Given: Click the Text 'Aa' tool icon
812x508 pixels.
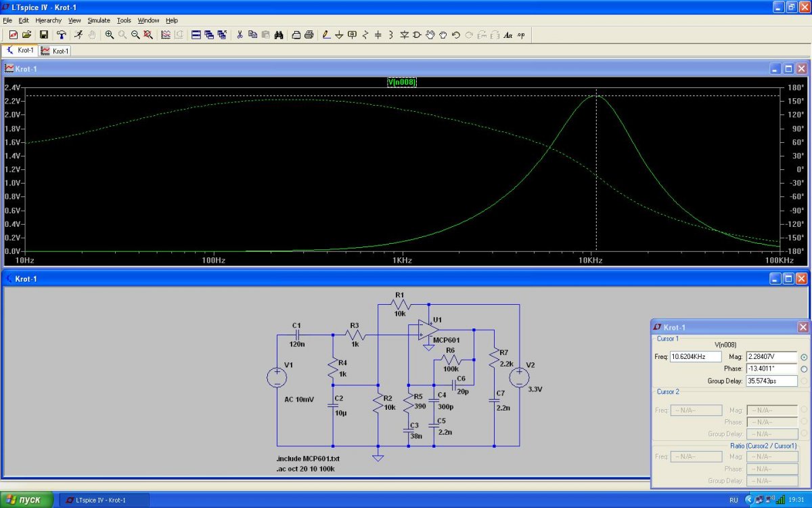Looking at the screenshot, I should [x=508, y=35].
